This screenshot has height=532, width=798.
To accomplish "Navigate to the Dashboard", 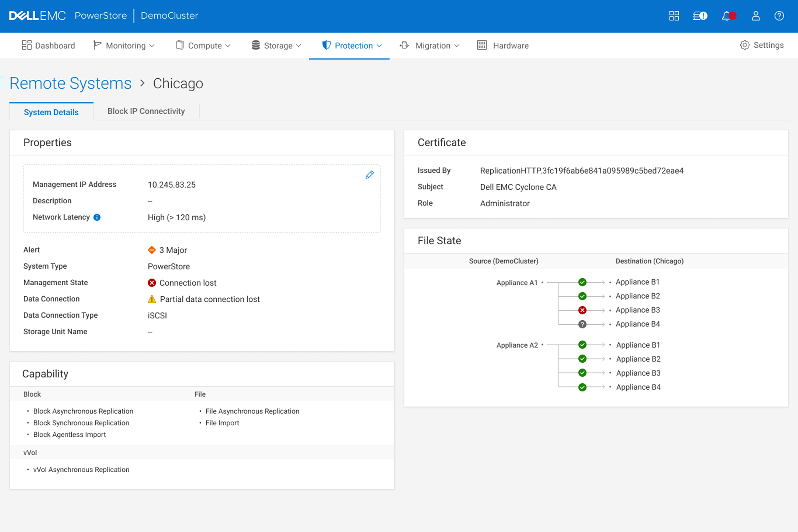I will (49, 46).
